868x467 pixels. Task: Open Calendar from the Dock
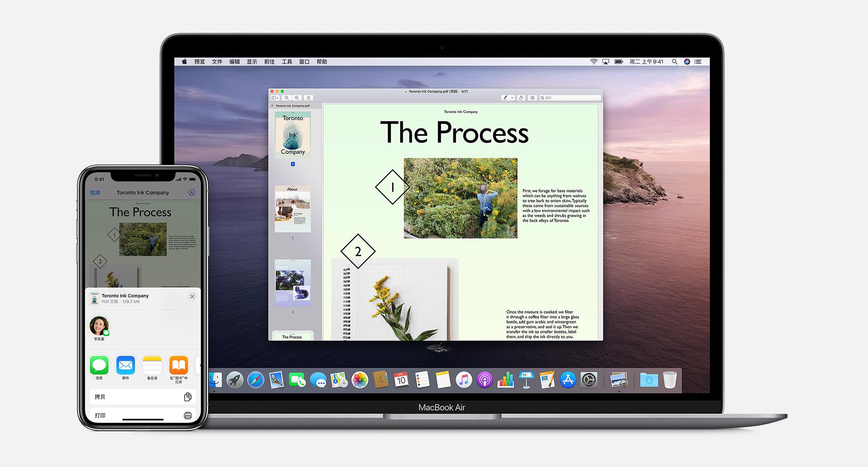[401, 380]
